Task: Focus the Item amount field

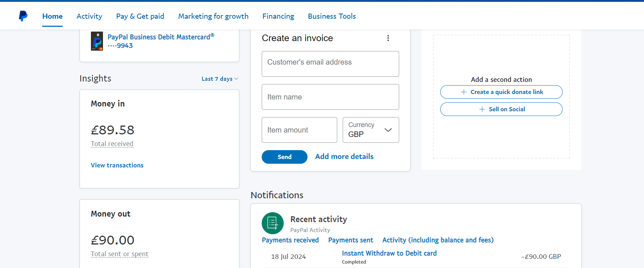Action: pyautogui.click(x=299, y=130)
